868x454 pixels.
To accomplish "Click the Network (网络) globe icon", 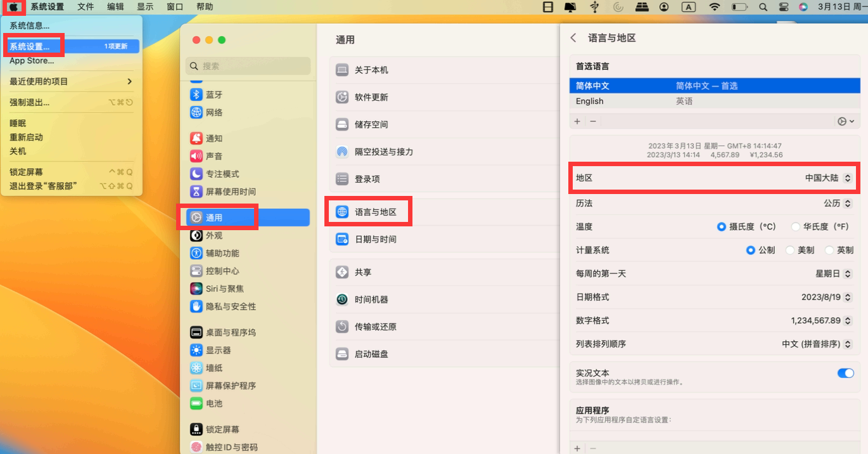I will coord(196,112).
